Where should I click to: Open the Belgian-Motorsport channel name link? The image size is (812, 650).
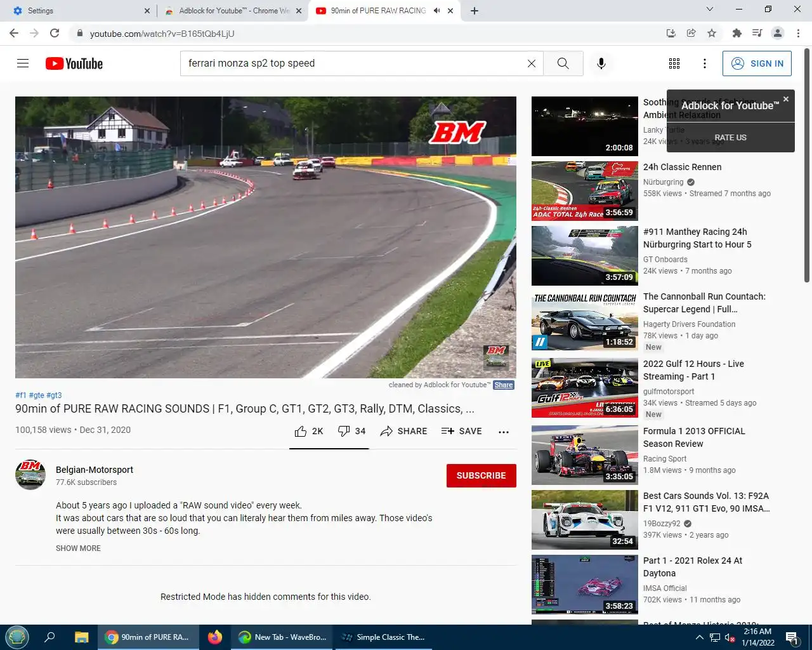pyautogui.click(x=95, y=470)
